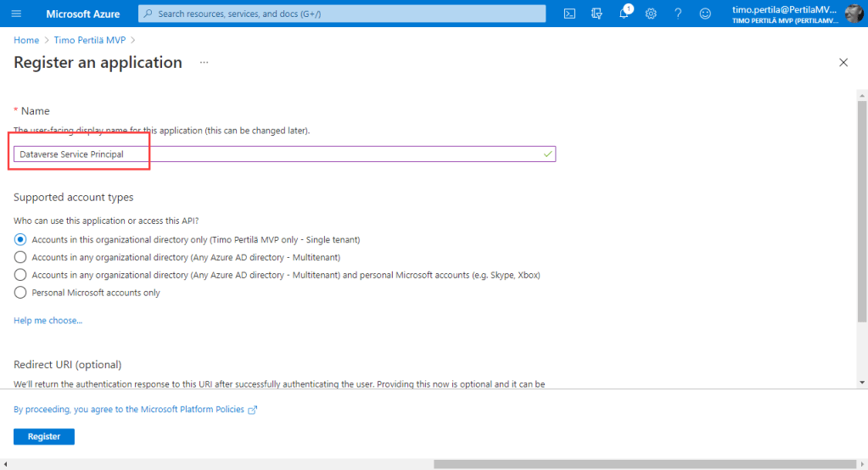Choose Multitenant and personal Microsoft accounts
This screenshot has width=868, height=470.
click(20, 275)
